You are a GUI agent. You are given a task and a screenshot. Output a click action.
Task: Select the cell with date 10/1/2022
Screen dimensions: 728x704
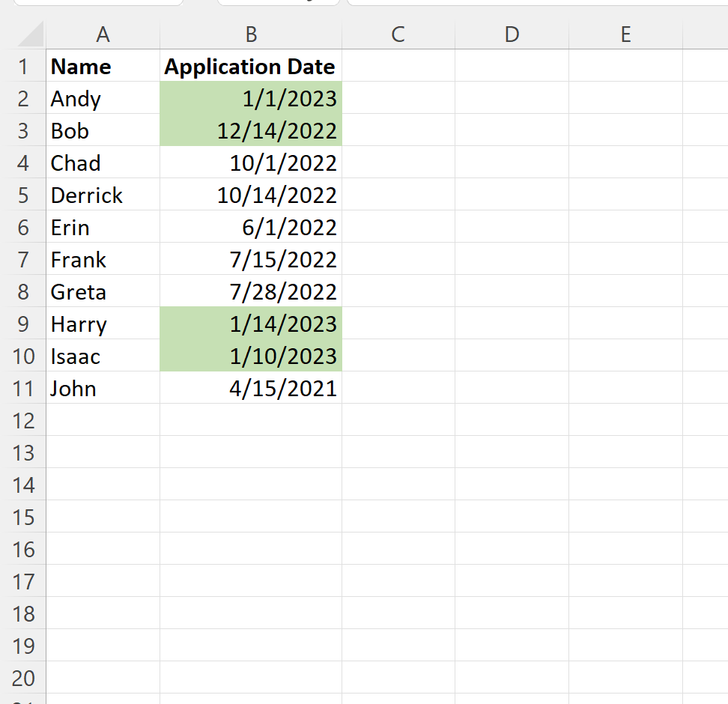tap(251, 162)
